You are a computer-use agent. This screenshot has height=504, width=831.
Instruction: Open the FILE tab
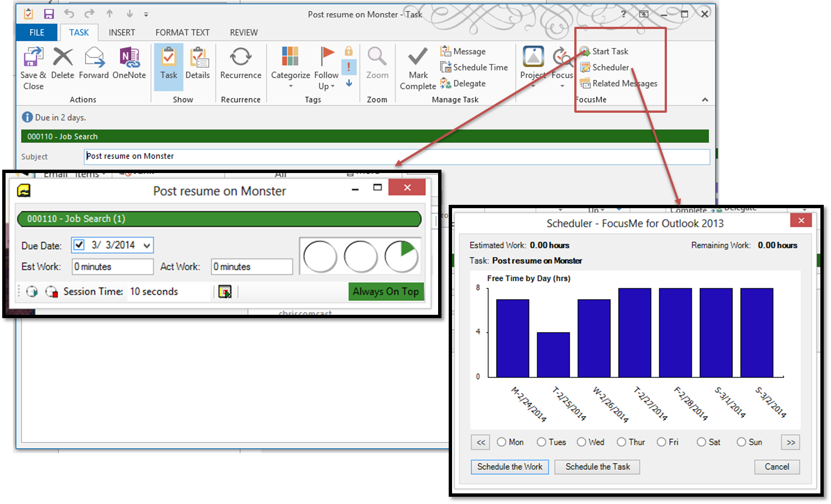(37, 32)
